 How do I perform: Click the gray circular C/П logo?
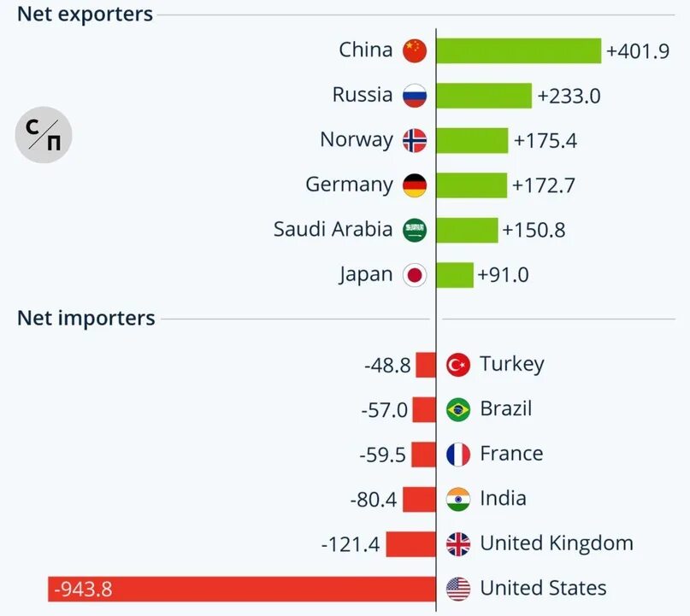[x=43, y=134]
